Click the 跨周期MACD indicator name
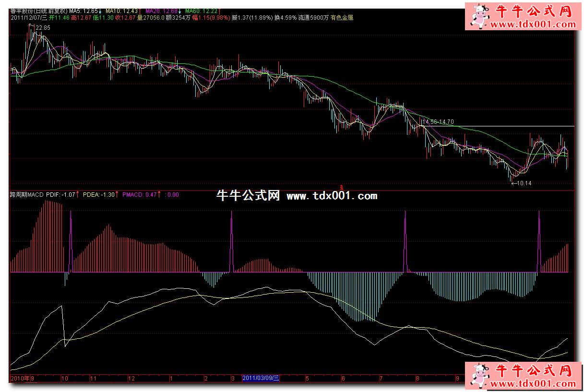The width and height of the screenshot is (584, 392). coord(26,195)
